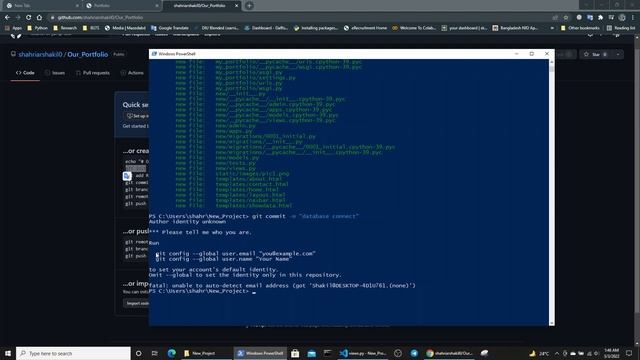
Task: Click the GitHub logo in header
Action: [x=16, y=36]
